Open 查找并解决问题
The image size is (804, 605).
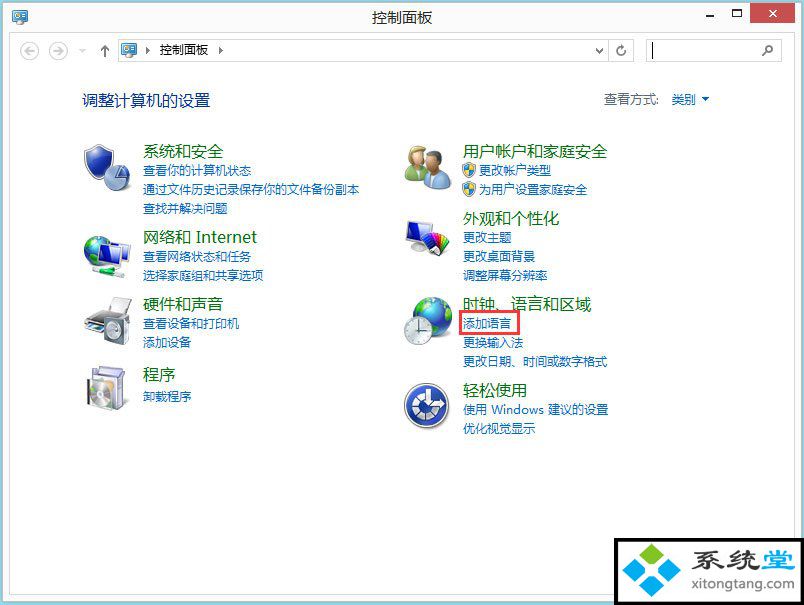[x=185, y=209]
